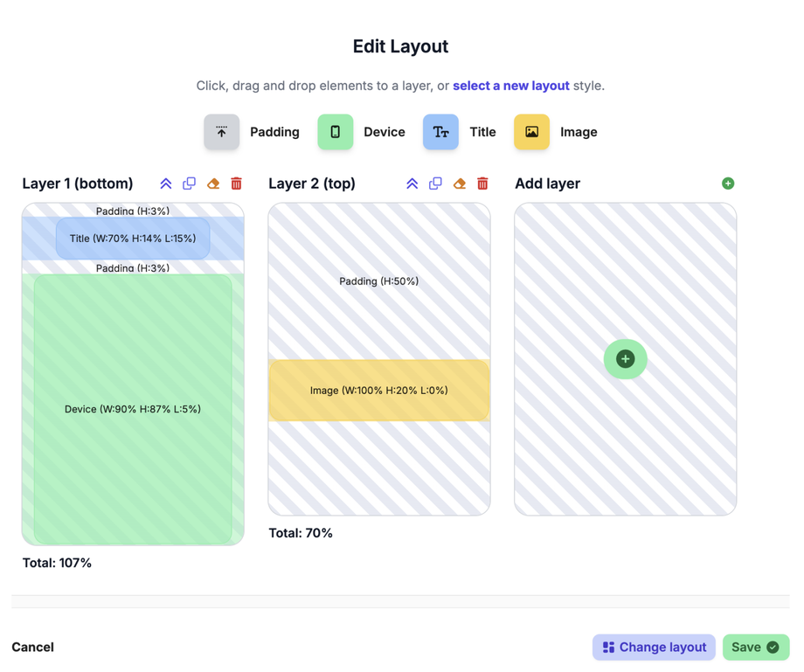
Task: Click the yellow Image element icon
Action: (x=531, y=132)
